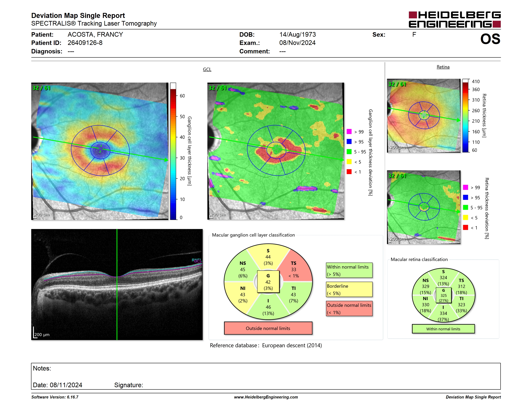
Task: Click the central G 42 box in GCL chart
Action: coord(268,282)
